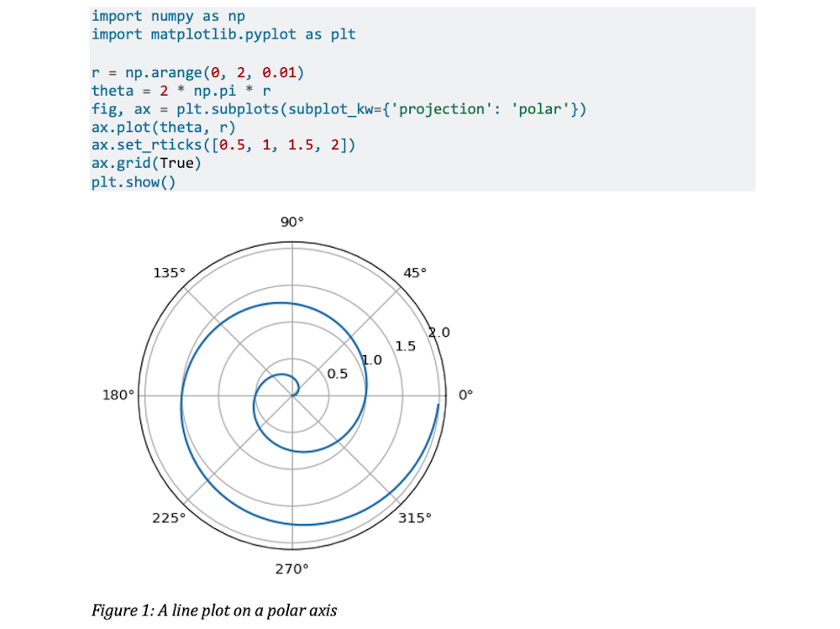Click the 45° angle label
840x629 pixels.
[x=415, y=273]
